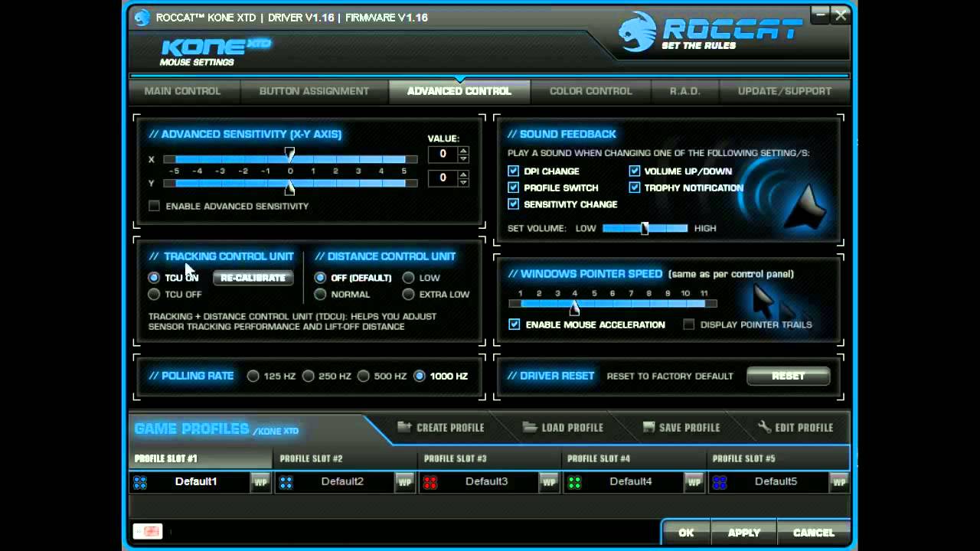The width and height of the screenshot is (980, 551).
Task: Increase X sensitivity value with up arrow
Action: tap(463, 150)
